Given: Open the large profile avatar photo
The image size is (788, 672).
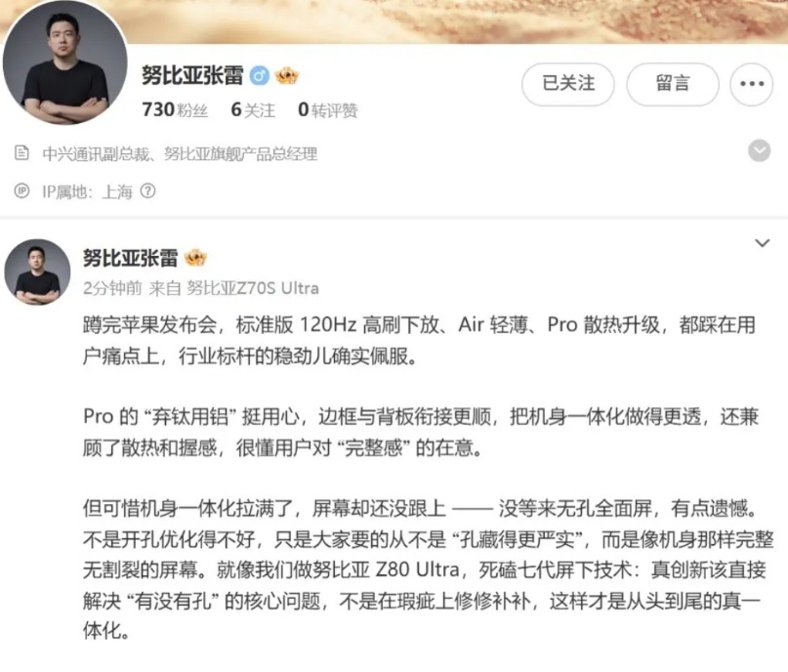Looking at the screenshot, I should coord(64,62).
